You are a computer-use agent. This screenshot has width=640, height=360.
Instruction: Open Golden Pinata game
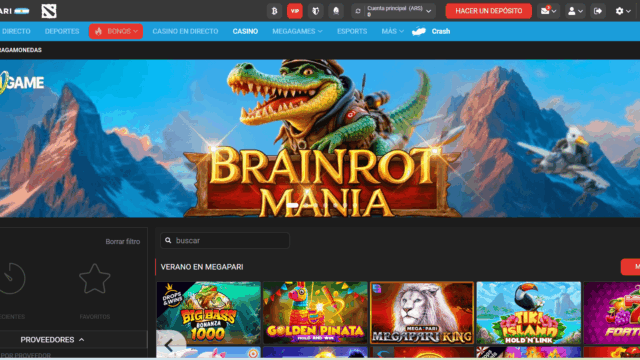315,313
